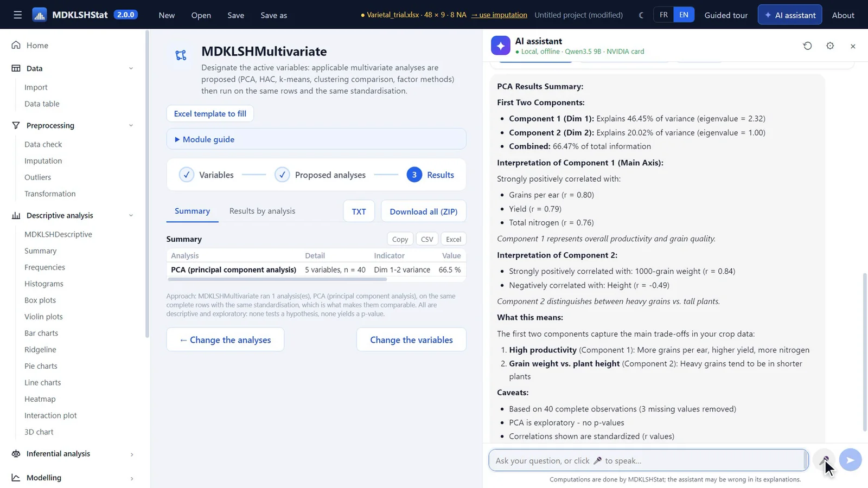Open the Save as menu item
The image size is (868, 488).
(273, 15)
